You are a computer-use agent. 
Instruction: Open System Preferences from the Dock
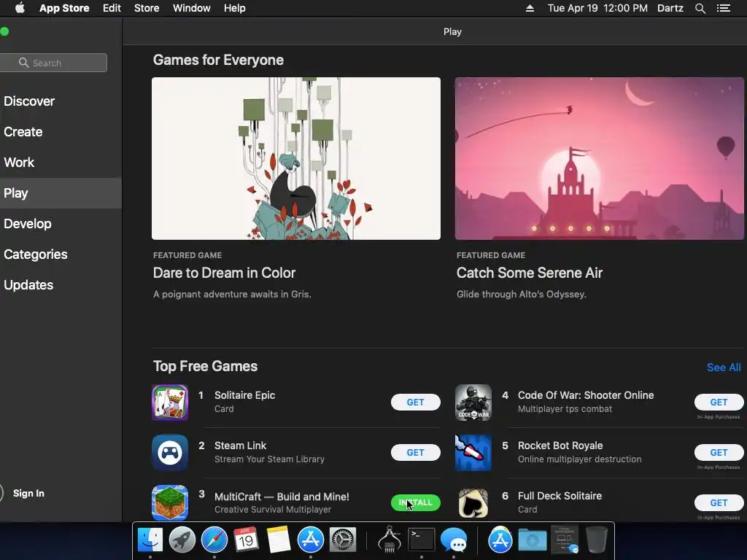tap(343, 540)
